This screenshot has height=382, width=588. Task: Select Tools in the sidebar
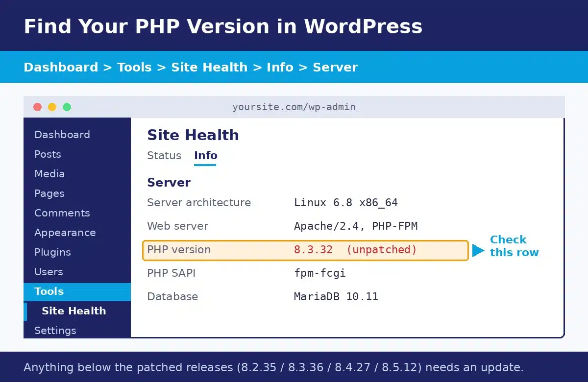tap(77, 291)
